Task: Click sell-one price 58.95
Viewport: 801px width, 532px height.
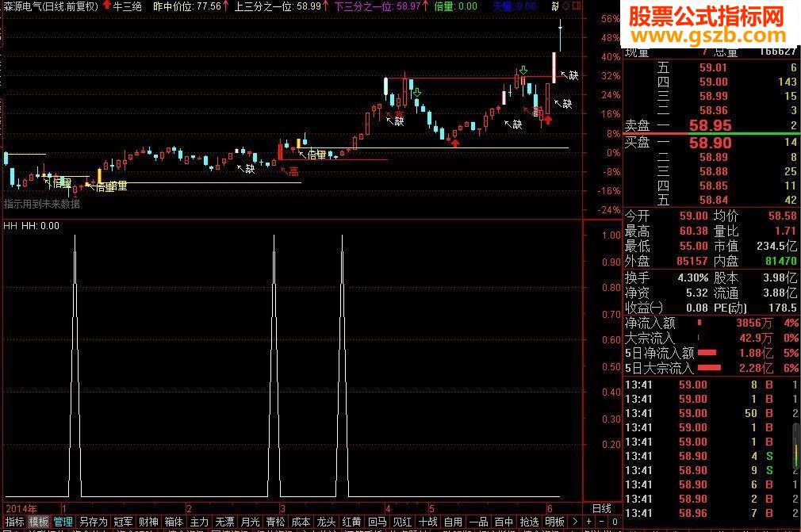Action: pos(710,125)
